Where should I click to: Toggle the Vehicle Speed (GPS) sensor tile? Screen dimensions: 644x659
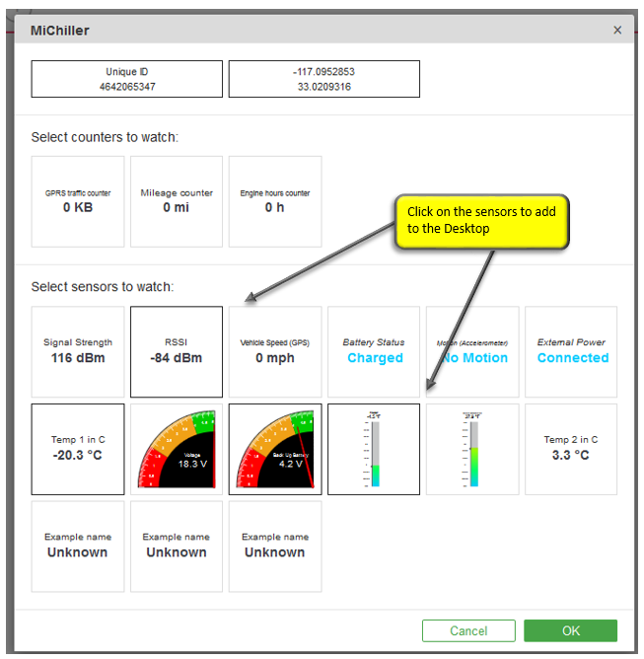tap(275, 351)
